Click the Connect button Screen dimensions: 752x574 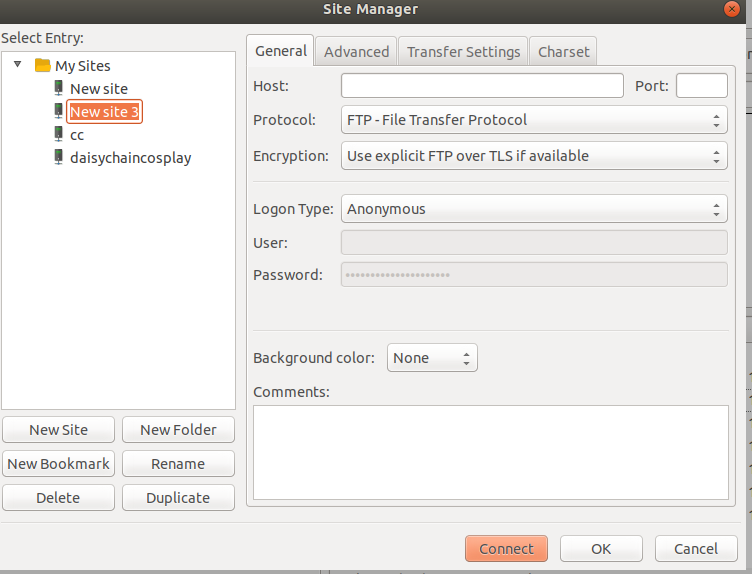(x=506, y=549)
